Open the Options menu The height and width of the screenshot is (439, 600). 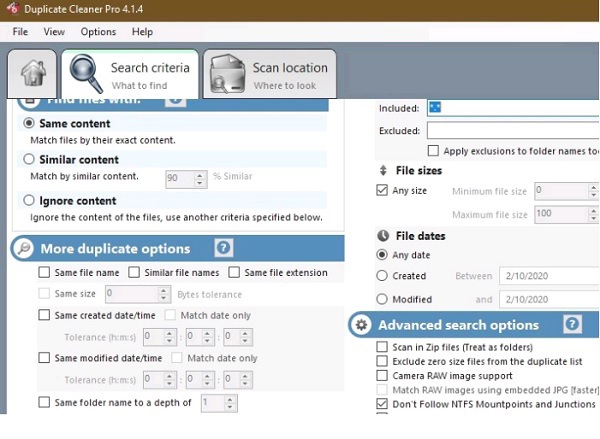pos(98,32)
